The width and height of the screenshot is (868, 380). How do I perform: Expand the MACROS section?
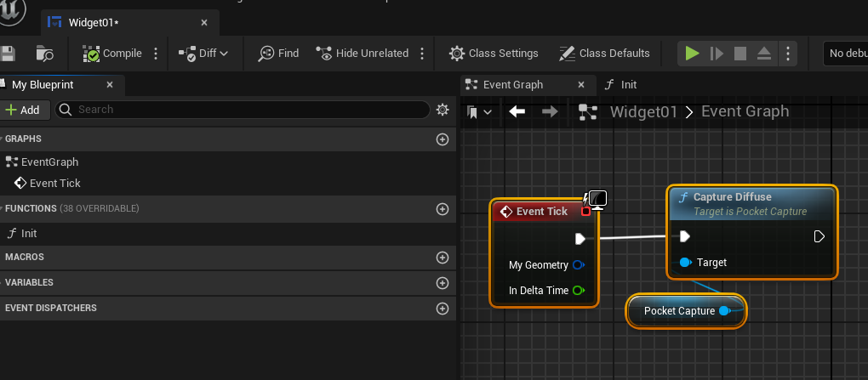(23, 258)
